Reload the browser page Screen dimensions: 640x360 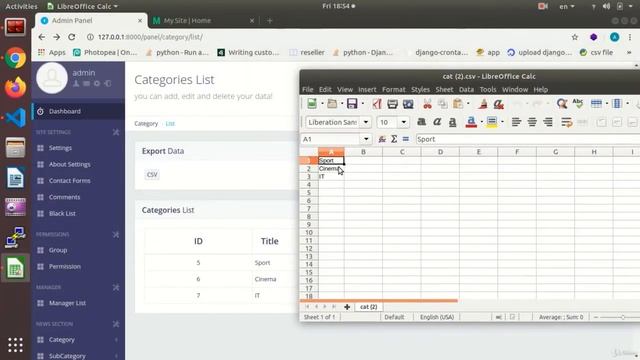click(x=72, y=37)
